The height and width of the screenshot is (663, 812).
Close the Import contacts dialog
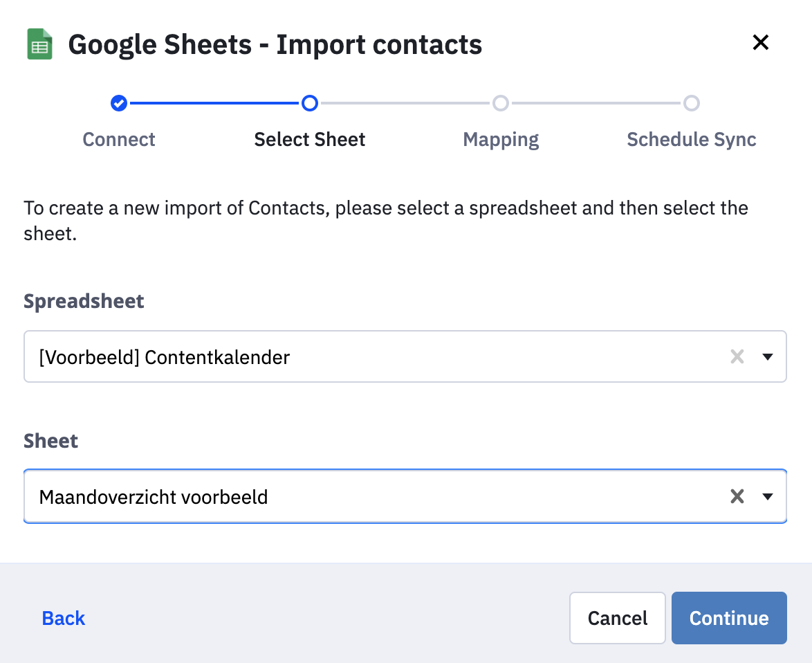pos(760,42)
